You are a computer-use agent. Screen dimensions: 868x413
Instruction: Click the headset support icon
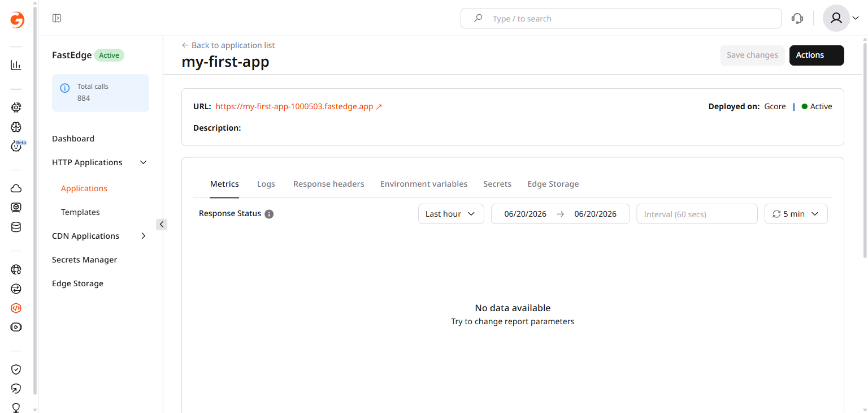(x=797, y=19)
